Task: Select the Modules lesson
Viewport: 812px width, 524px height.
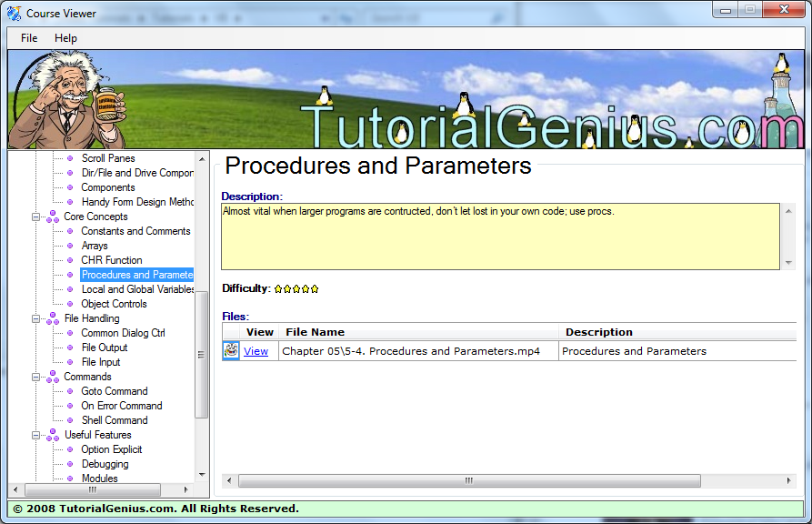Action: [99, 479]
